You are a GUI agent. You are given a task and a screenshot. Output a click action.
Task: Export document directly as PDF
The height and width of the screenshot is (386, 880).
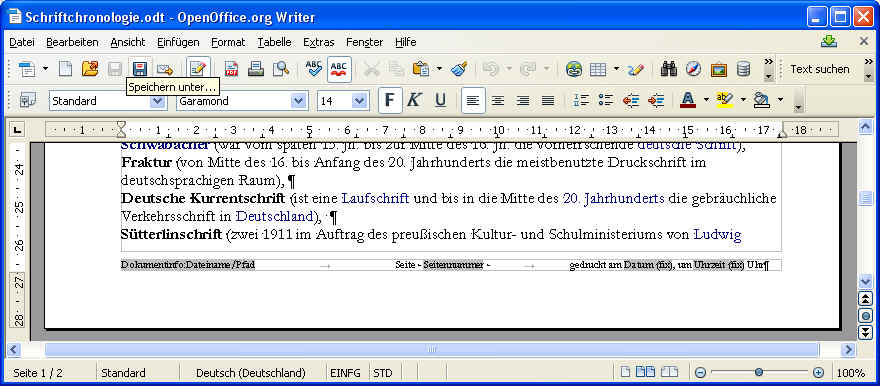point(231,69)
